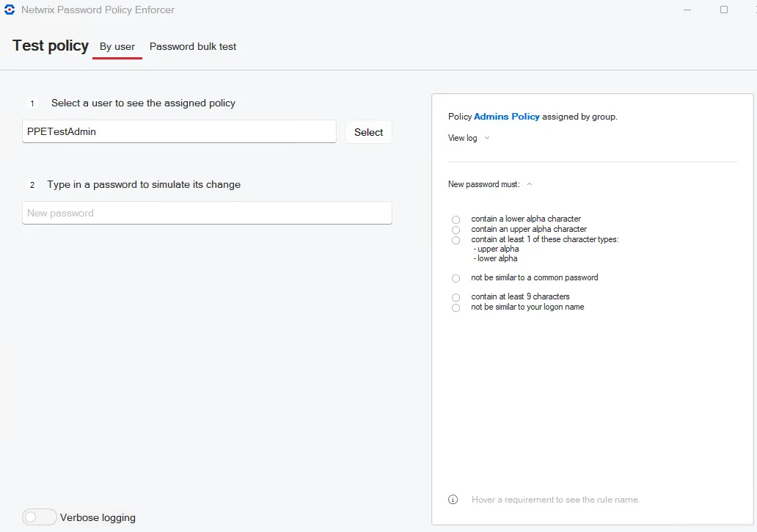Switch to the By user tab
The width and height of the screenshot is (757, 532).
click(x=117, y=47)
